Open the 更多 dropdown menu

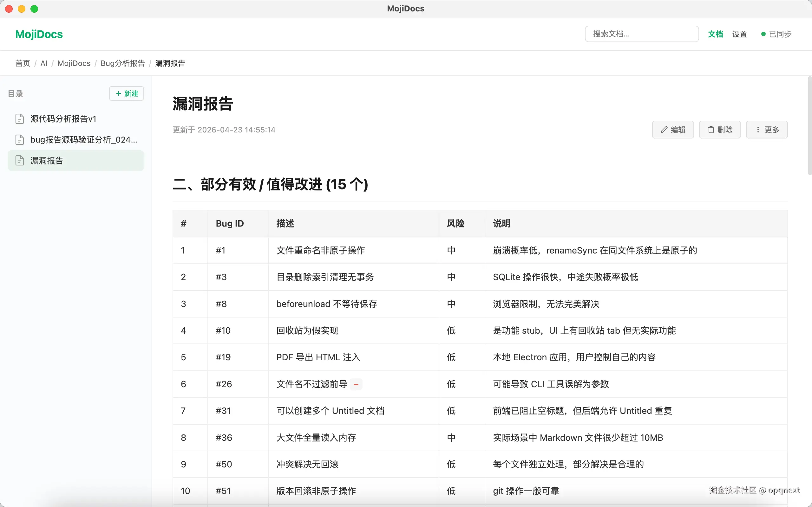tap(767, 130)
